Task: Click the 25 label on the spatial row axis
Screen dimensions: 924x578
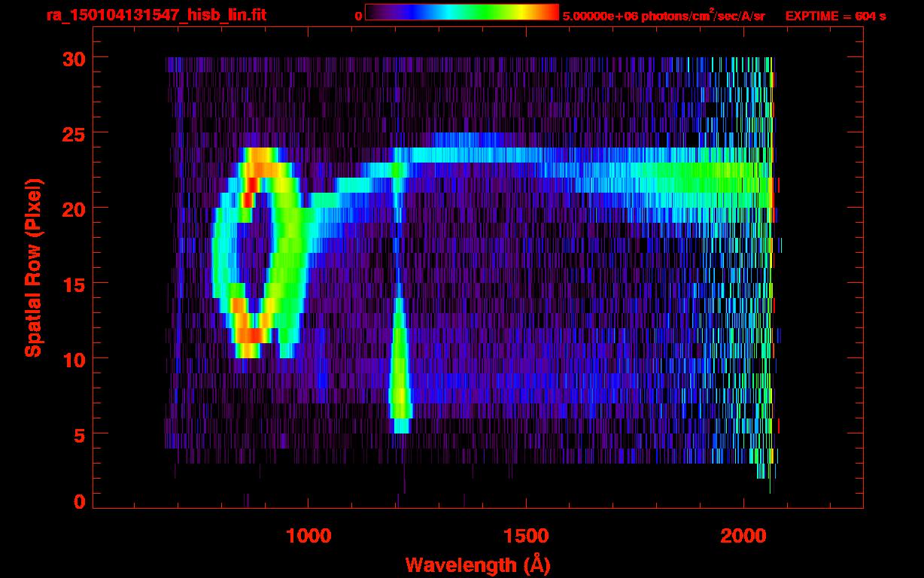Action: click(74, 133)
